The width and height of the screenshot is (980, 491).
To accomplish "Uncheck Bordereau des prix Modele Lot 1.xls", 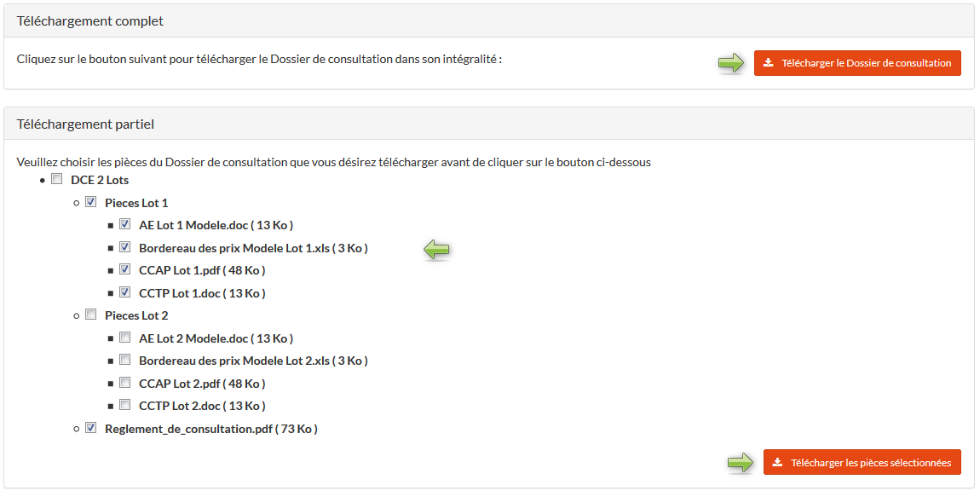I will (x=125, y=248).
